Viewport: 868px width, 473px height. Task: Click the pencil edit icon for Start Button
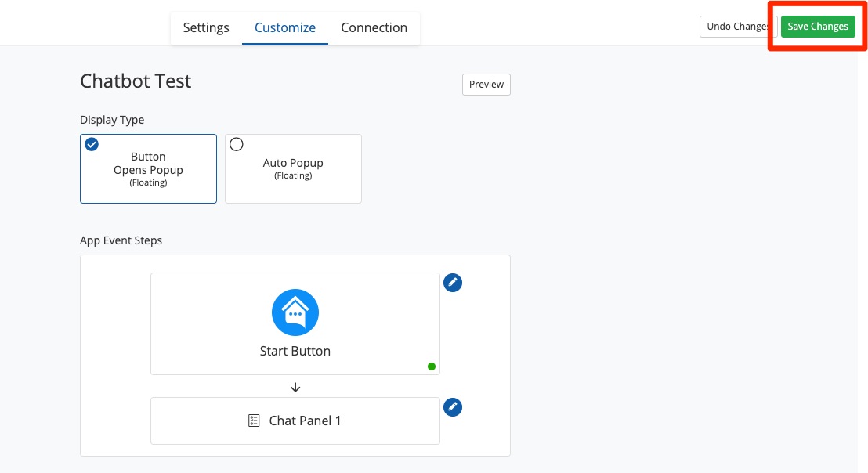453,283
